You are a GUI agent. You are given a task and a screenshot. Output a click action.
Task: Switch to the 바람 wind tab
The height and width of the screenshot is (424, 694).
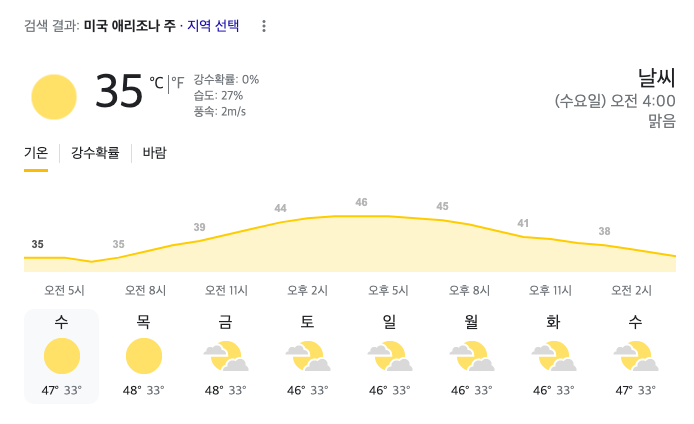click(x=155, y=153)
